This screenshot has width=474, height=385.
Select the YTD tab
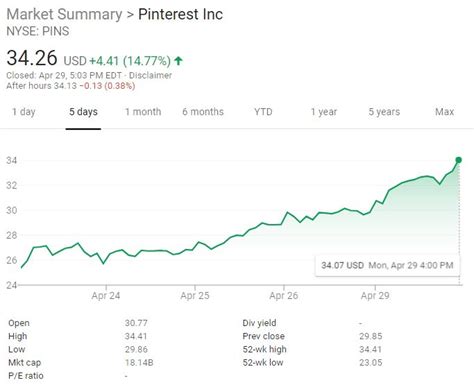pos(263,112)
